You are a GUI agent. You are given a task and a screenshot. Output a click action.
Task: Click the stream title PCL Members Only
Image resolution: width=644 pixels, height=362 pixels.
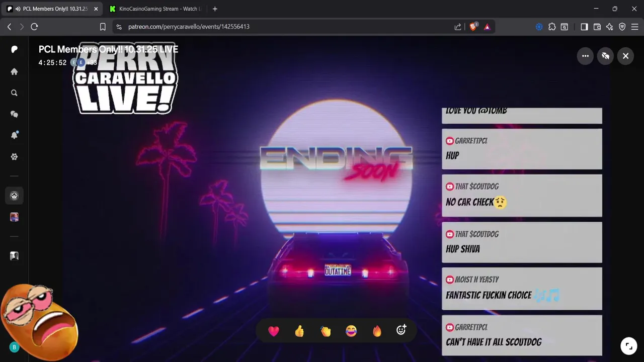point(108,49)
